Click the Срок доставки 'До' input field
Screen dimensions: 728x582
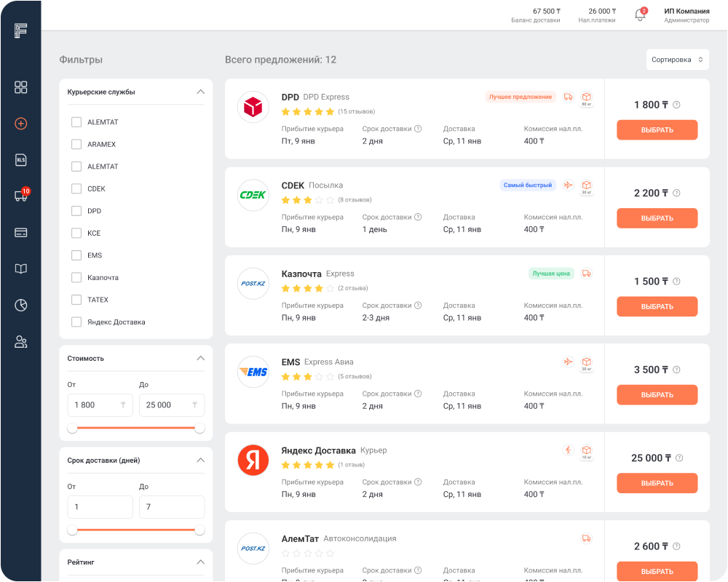(171, 507)
